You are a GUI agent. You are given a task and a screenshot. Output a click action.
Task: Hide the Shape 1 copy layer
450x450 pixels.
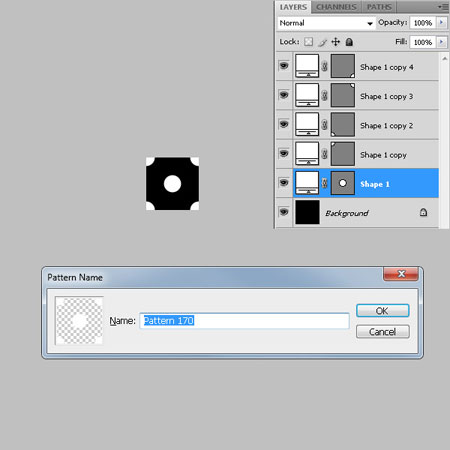tap(284, 153)
